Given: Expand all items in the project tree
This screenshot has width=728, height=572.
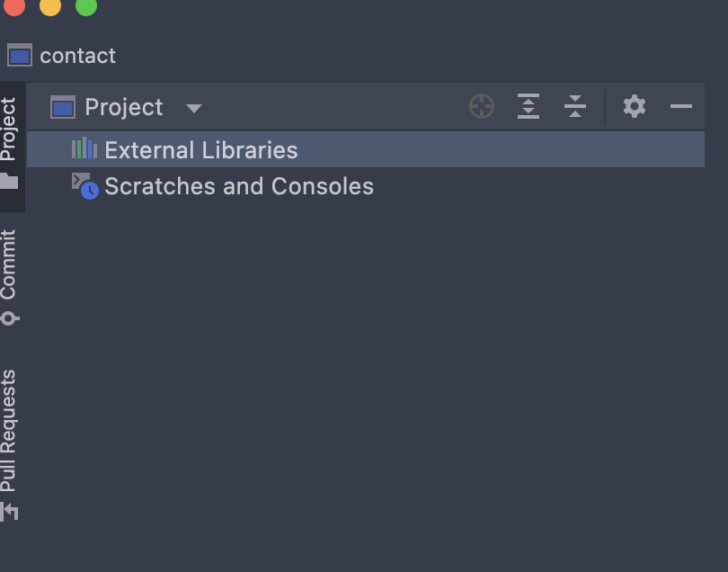Looking at the screenshot, I should pos(528,106).
